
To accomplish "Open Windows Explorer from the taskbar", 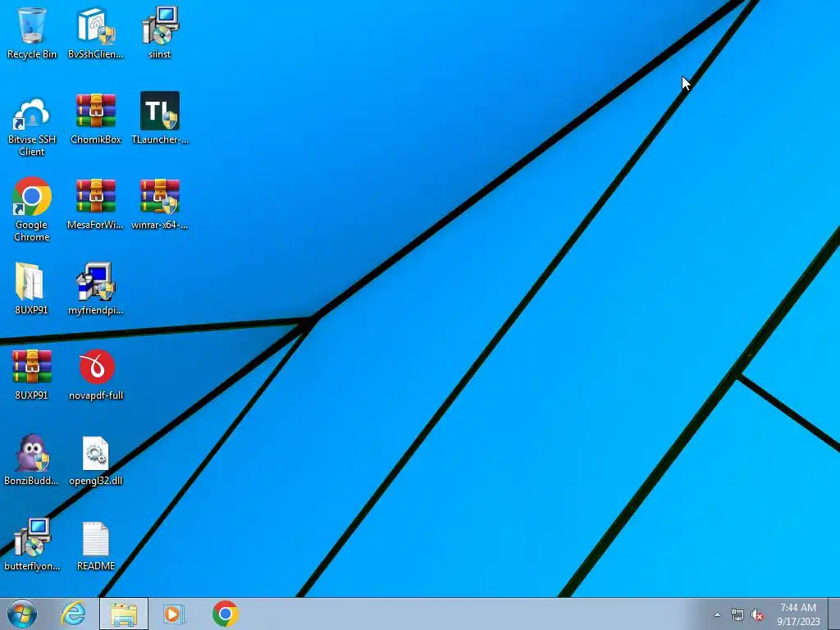I will [x=124, y=614].
